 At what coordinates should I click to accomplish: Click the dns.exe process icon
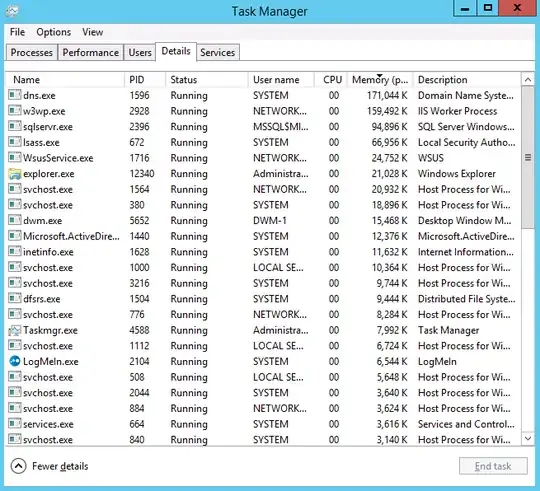point(14,95)
